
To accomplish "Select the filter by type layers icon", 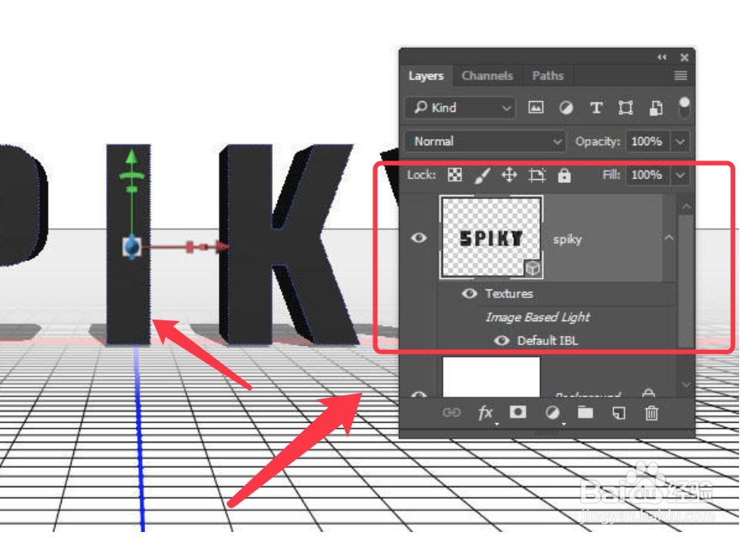I will click(596, 108).
